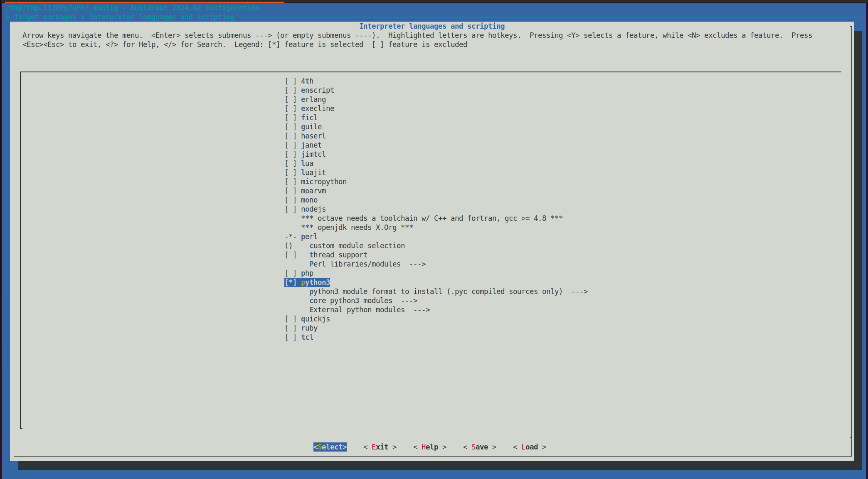Open Help from the bottom bar
868x479 pixels.
click(430, 447)
